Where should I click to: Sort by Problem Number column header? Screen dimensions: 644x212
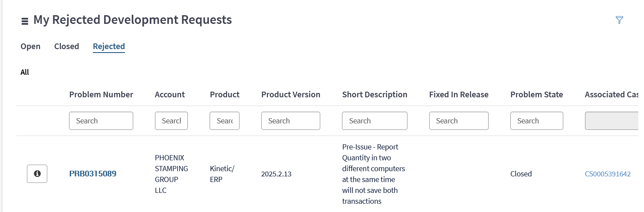[101, 94]
